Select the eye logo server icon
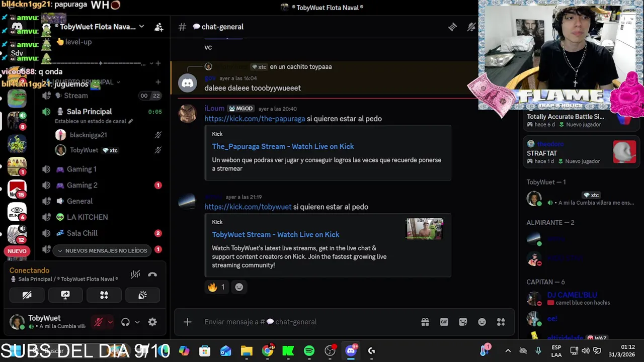 coord(17,211)
